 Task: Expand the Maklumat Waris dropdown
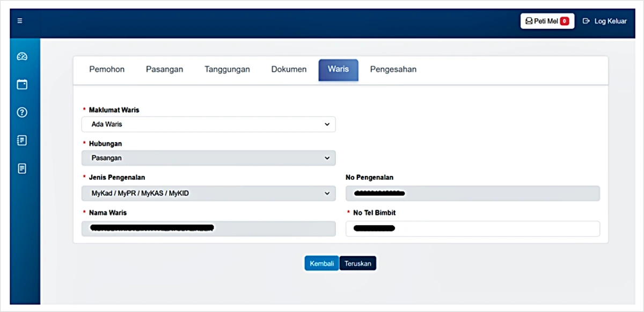click(208, 124)
